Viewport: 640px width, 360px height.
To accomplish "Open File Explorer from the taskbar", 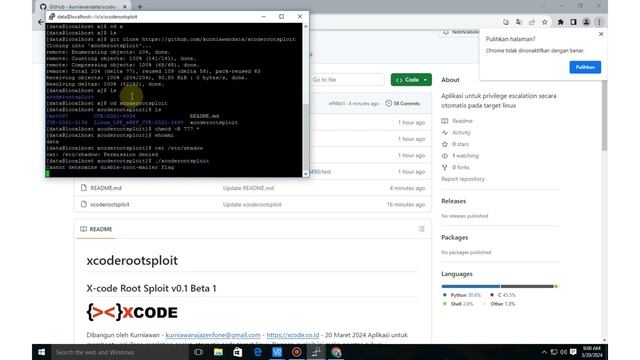I will [x=218, y=352].
